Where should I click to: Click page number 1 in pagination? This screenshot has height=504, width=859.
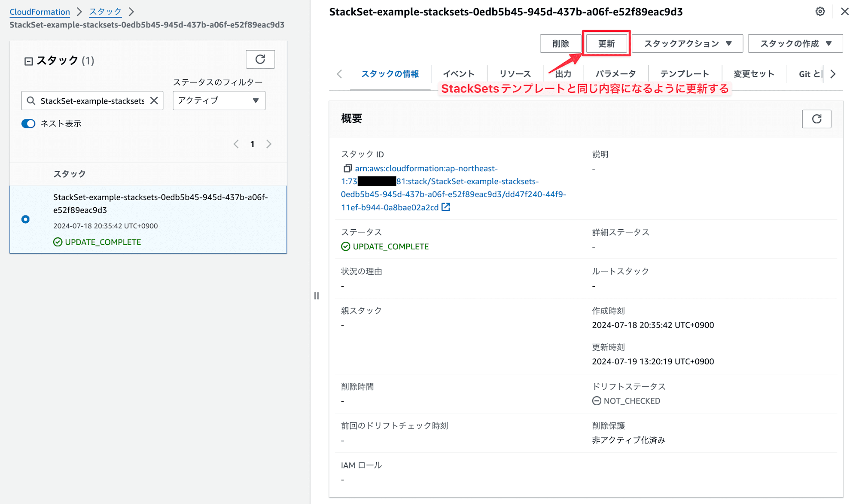[253, 144]
